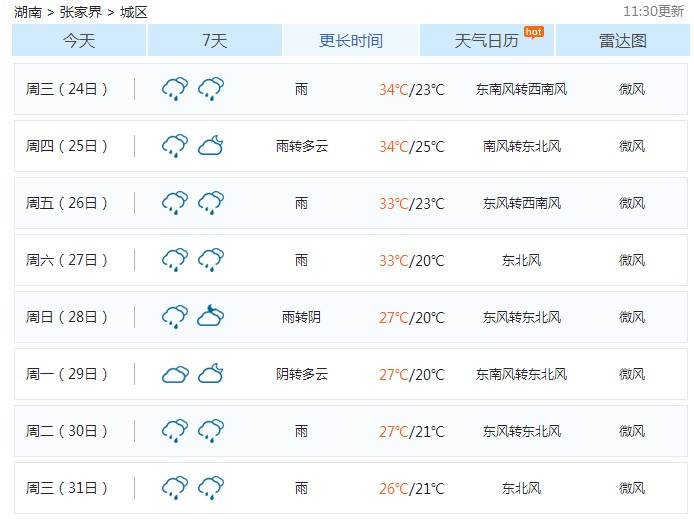This screenshot has width=694, height=519.
Task: Click the 东南风转西南风 wind text
Action: pos(521,89)
